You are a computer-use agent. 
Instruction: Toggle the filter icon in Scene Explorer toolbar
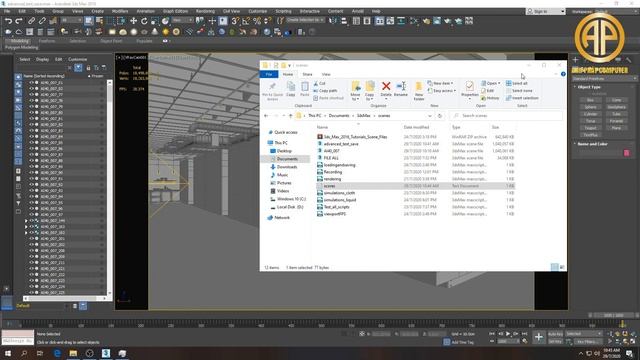click(x=78, y=68)
